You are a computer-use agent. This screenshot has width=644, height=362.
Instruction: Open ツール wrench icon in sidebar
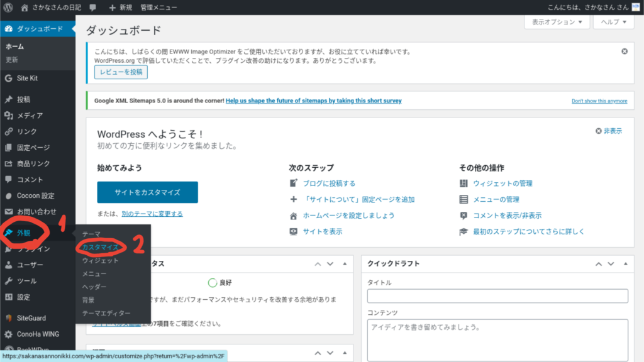(x=8, y=281)
